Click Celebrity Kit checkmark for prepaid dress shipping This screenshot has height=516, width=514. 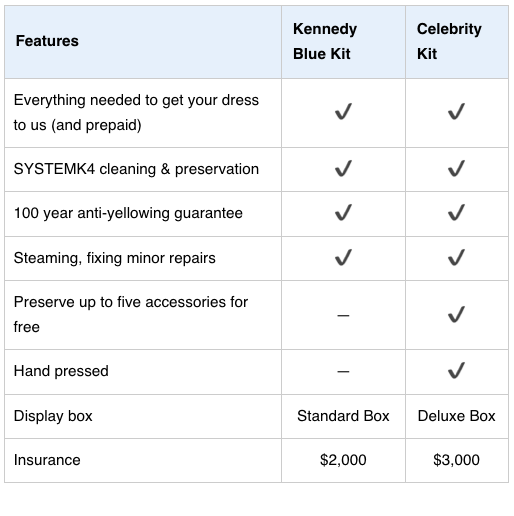click(456, 112)
